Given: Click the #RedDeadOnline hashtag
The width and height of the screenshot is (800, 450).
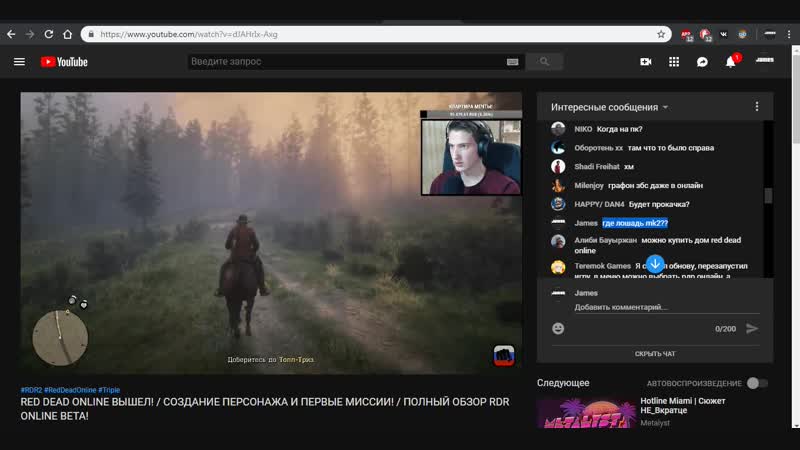Looking at the screenshot, I should [x=70, y=390].
